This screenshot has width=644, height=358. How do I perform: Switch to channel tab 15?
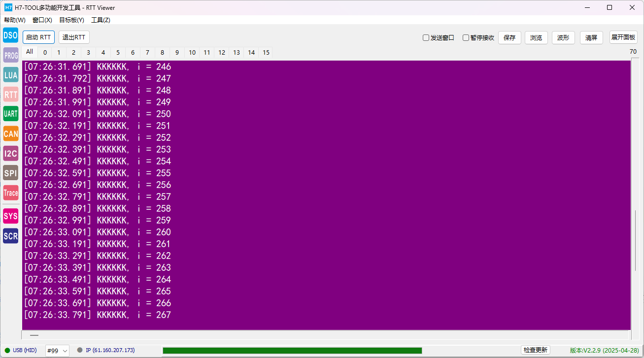pyautogui.click(x=266, y=53)
